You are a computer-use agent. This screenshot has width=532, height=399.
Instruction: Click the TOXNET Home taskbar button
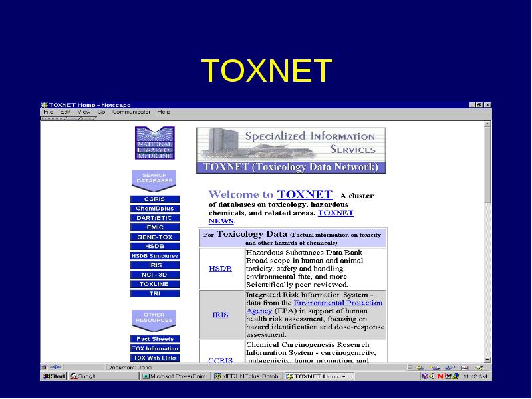click(320, 376)
